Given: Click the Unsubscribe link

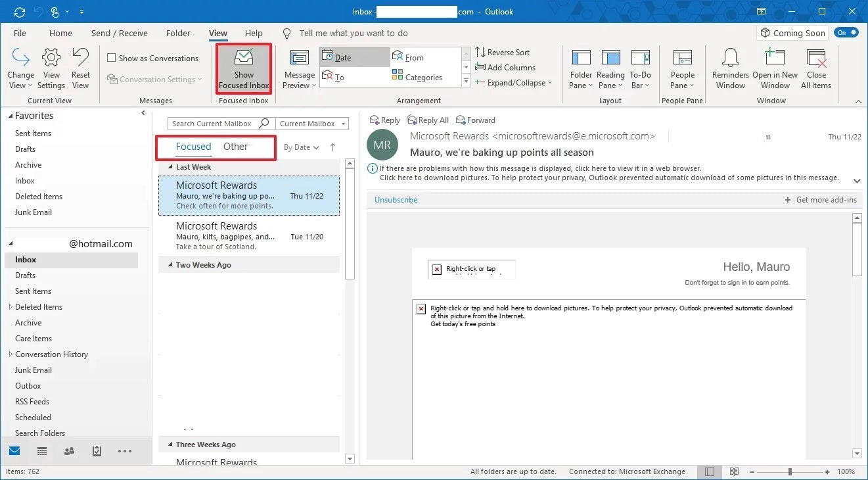Looking at the screenshot, I should click(396, 200).
